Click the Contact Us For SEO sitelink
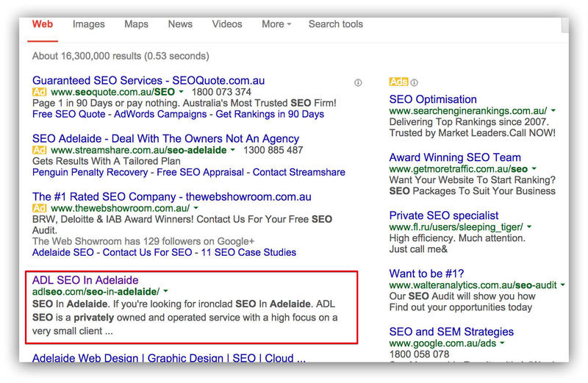 pyautogui.click(x=148, y=252)
